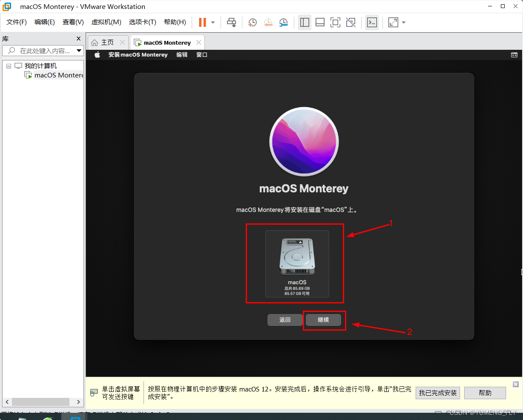Toggle the library sidebar view
Viewport: 523px width, 420px height.
(305, 23)
